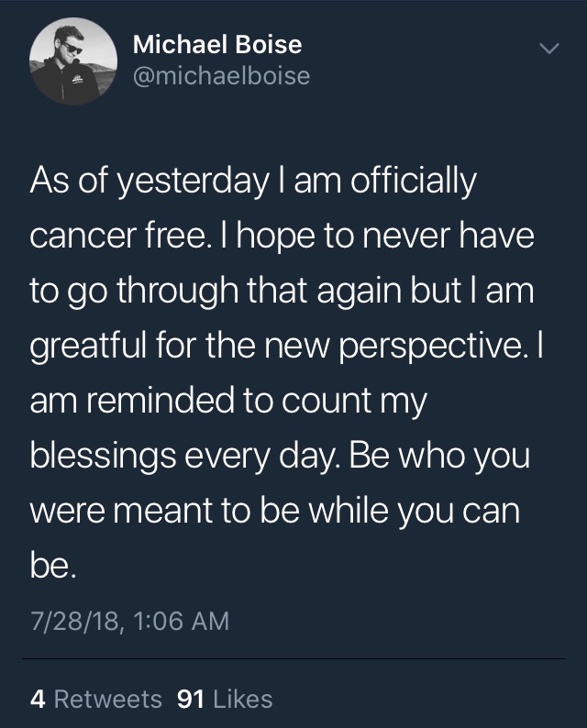Click the misspelled word greatful
Screen dimensions: 587x728
[x=88, y=347]
